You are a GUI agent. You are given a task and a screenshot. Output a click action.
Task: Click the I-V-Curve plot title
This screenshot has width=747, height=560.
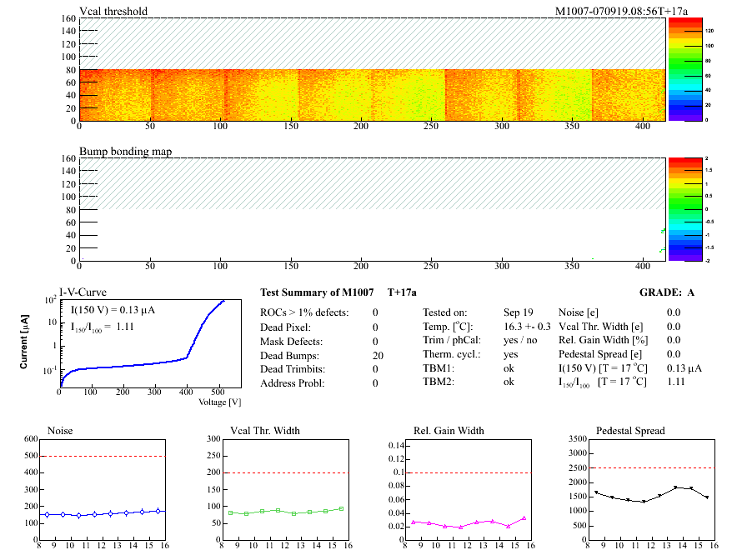click(82, 291)
